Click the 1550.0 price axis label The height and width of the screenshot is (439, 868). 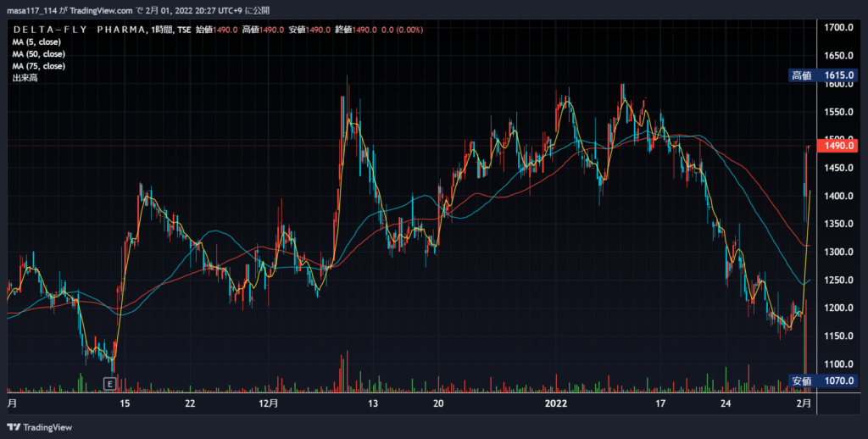[x=838, y=112]
